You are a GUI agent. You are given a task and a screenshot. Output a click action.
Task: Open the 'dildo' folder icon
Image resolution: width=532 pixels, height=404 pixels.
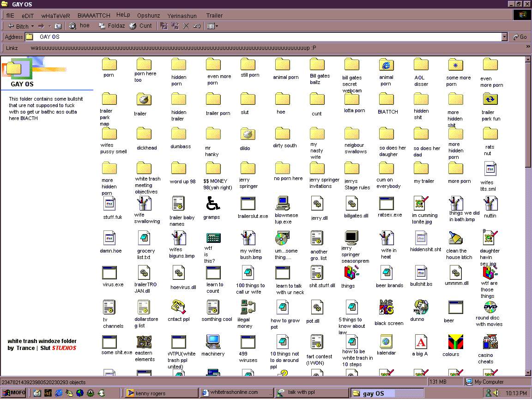(x=248, y=134)
